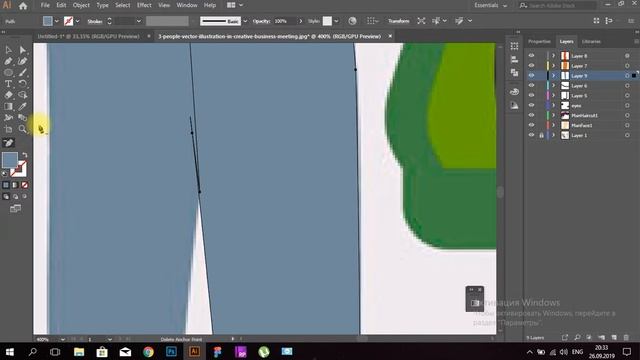The width and height of the screenshot is (640, 360).
Task: Select the Rotate tool
Action: [x=22, y=84]
